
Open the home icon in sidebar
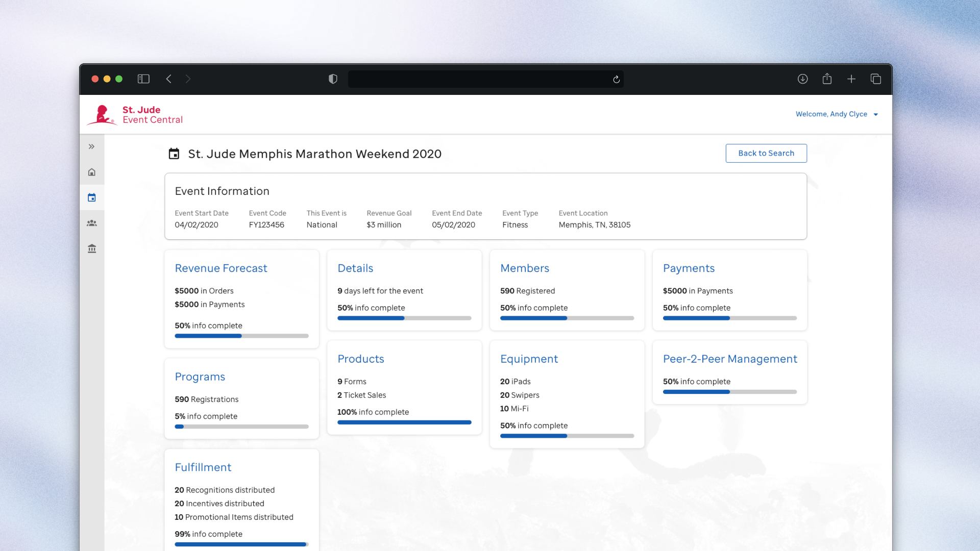click(92, 172)
